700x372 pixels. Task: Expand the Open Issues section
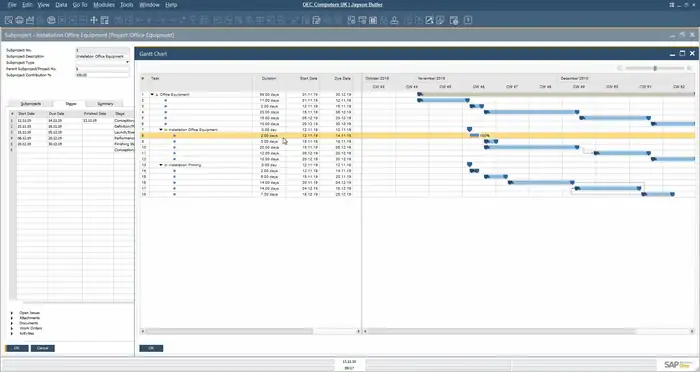12,313
